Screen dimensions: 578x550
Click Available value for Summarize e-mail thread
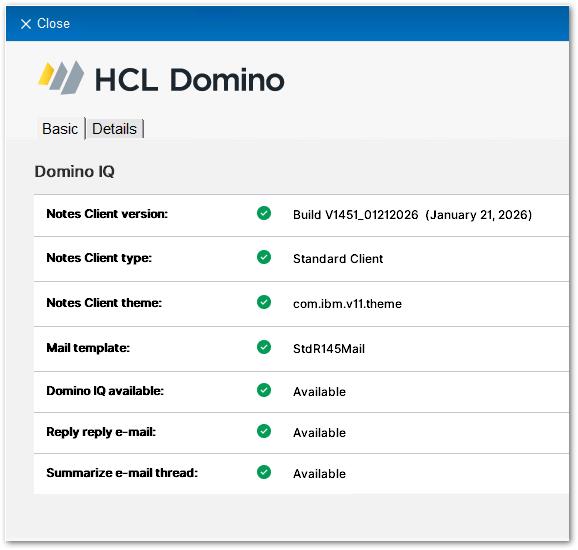(319, 474)
